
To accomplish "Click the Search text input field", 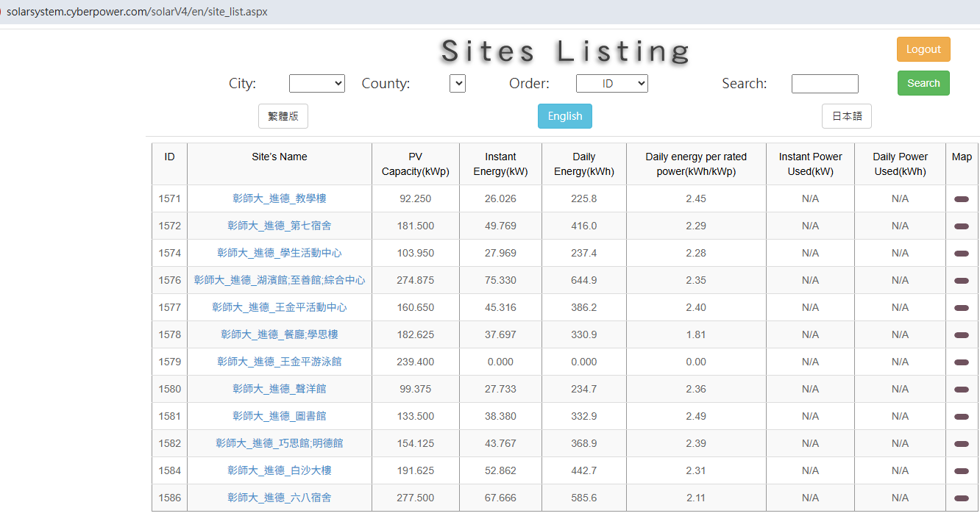I will coord(825,83).
